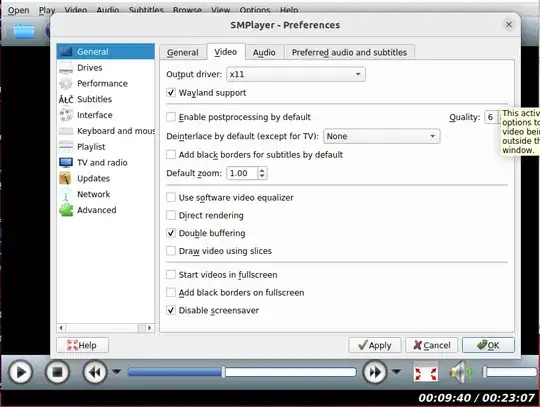The image size is (540, 407).
Task: Expand the rewind options dropdown arrow
Action: point(116,372)
